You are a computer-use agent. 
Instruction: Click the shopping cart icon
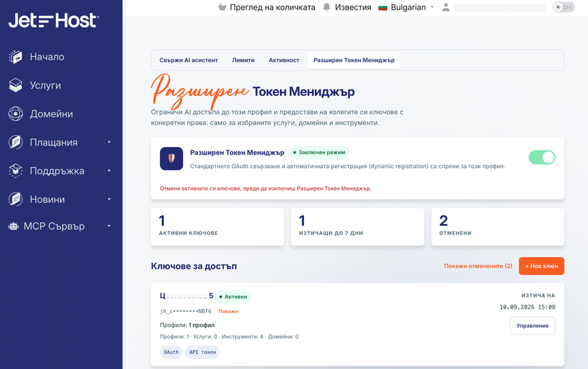223,7
